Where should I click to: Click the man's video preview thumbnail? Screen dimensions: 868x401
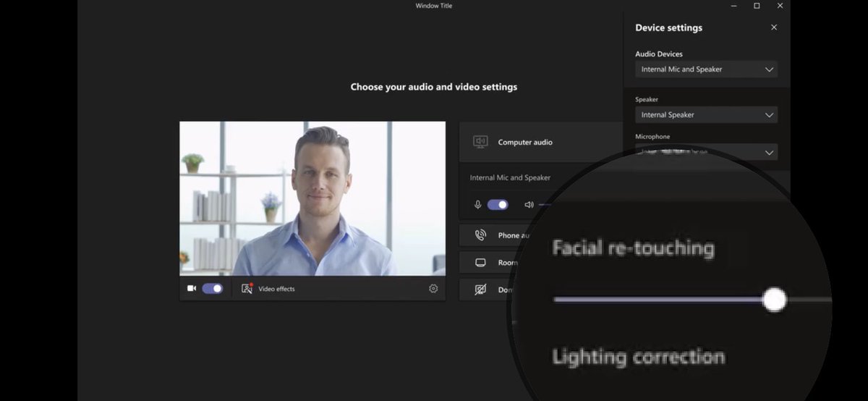[x=312, y=198]
